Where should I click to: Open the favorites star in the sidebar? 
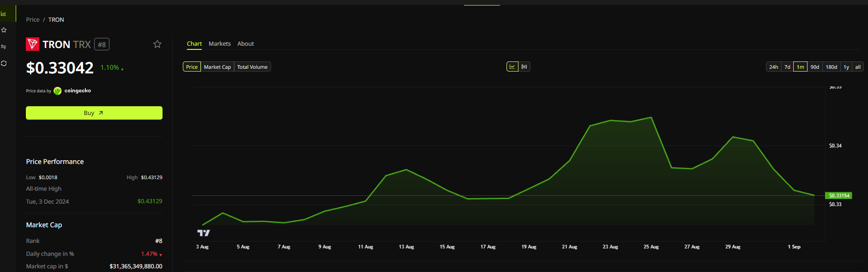click(x=4, y=30)
